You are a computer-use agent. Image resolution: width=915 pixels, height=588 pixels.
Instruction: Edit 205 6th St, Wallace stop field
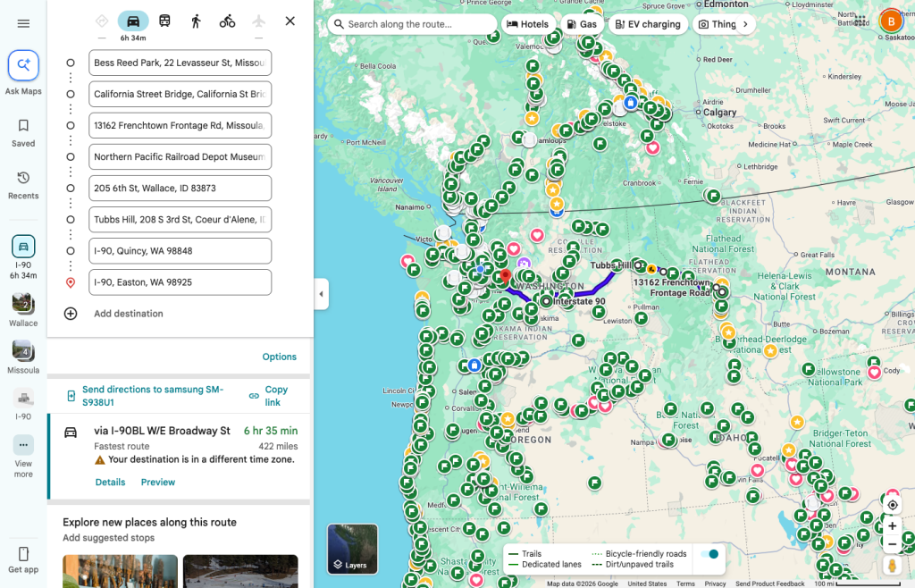pyautogui.click(x=180, y=189)
